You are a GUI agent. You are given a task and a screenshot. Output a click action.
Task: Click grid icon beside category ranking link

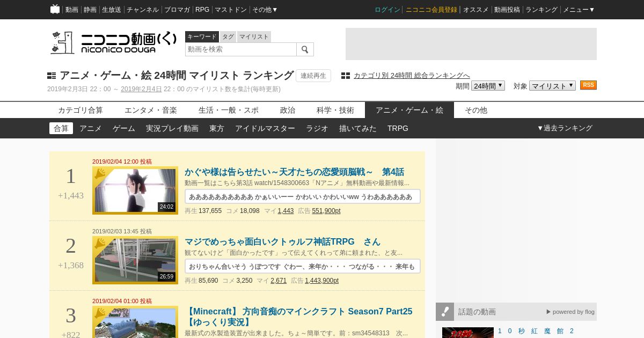pos(346,76)
